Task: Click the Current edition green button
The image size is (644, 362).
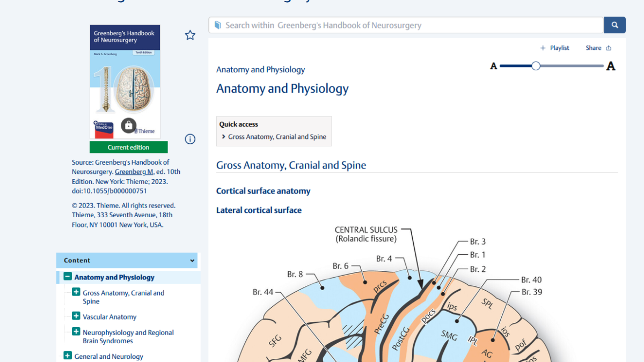Action: click(x=129, y=147)
